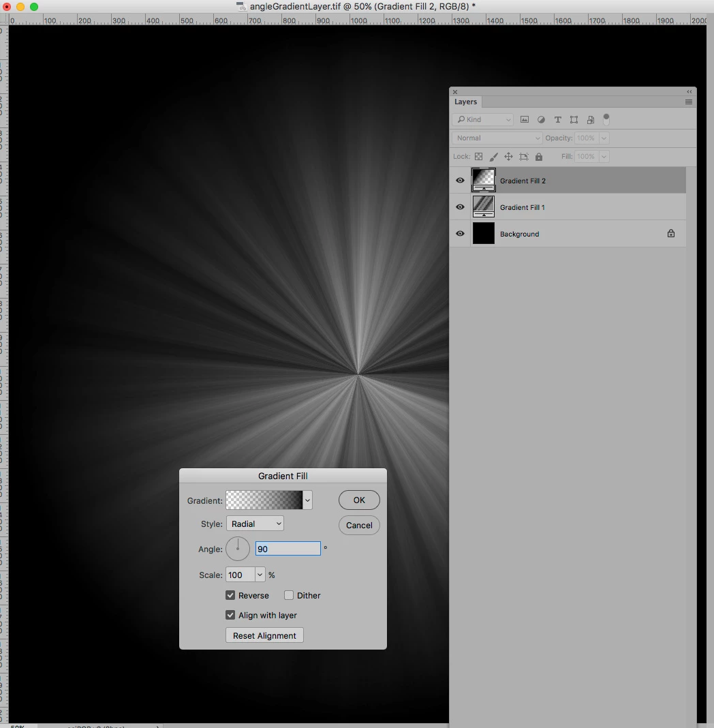Lock all padlock icon in Lock row
Screen dimensions: 714x728
pos(539,157)
